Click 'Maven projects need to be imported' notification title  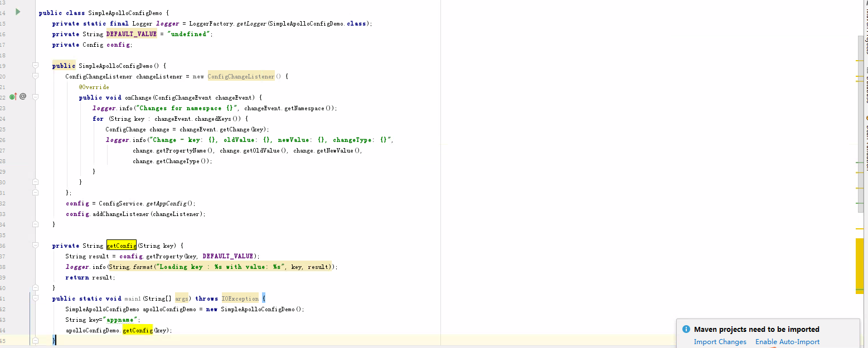point(757,329)
